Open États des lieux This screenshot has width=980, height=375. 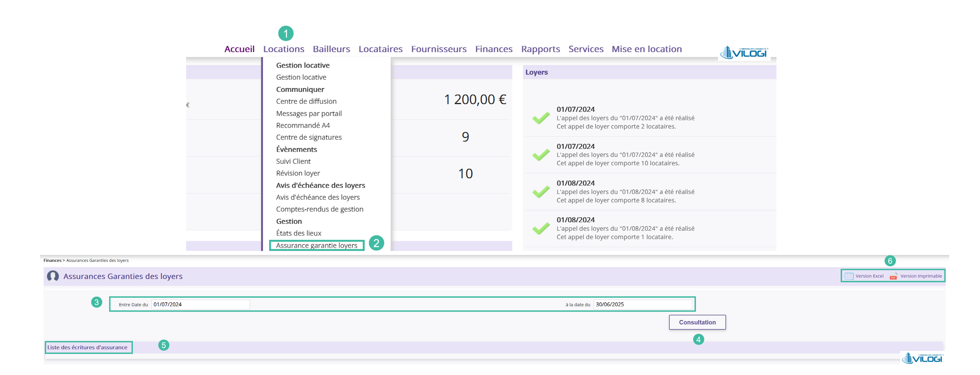[x=299, y=233]
